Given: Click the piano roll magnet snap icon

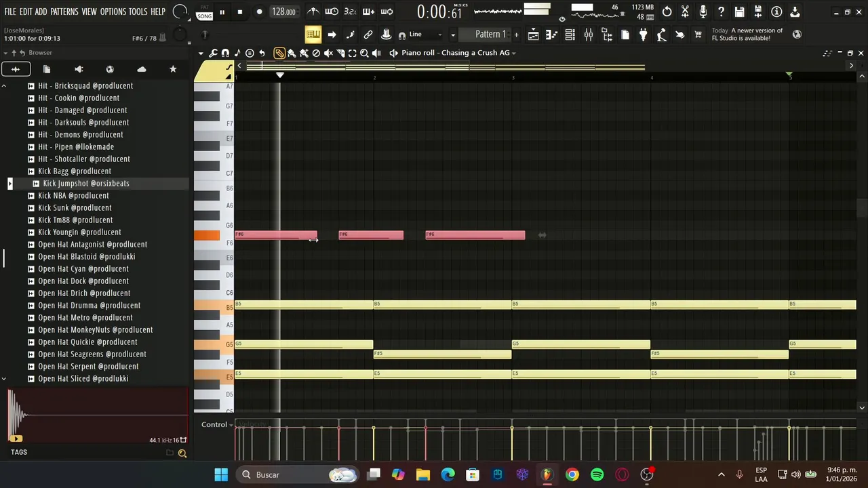Looking at the screenshot, I should pos(225,53).
